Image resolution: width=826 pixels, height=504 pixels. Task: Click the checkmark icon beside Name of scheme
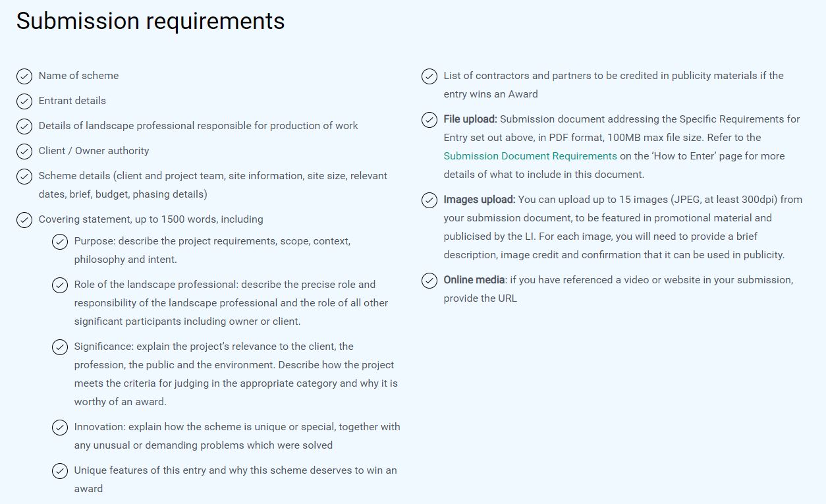point(24,76)
